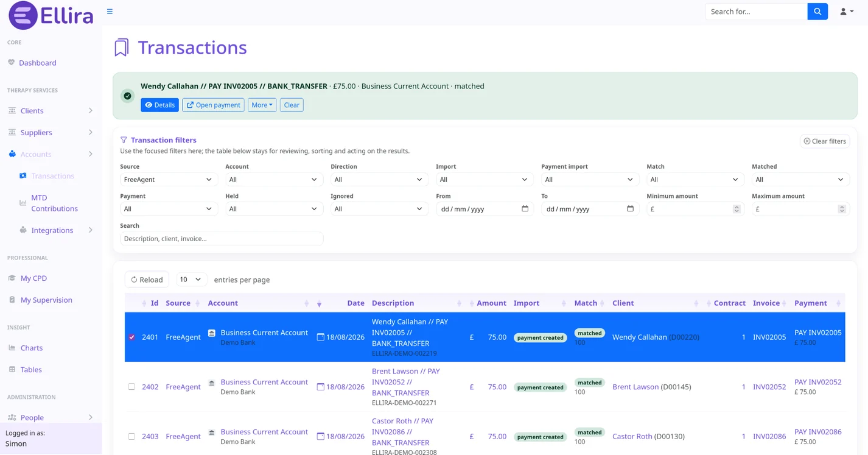Image resolution: width=868 pixels, height=455 pixels.
Task: Click the My Supervision clipboard icon
Action: pos(12,300)
